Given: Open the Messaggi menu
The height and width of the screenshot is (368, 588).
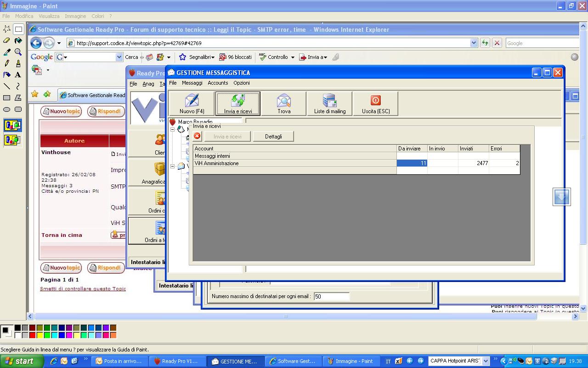Looking at the screenshot, I should [192, 83].
